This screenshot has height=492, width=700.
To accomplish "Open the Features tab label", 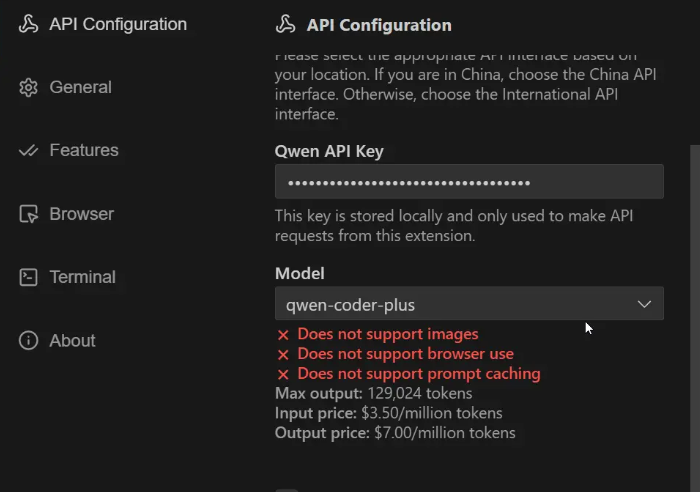I will pyautogui.click(x=84, y=151).
